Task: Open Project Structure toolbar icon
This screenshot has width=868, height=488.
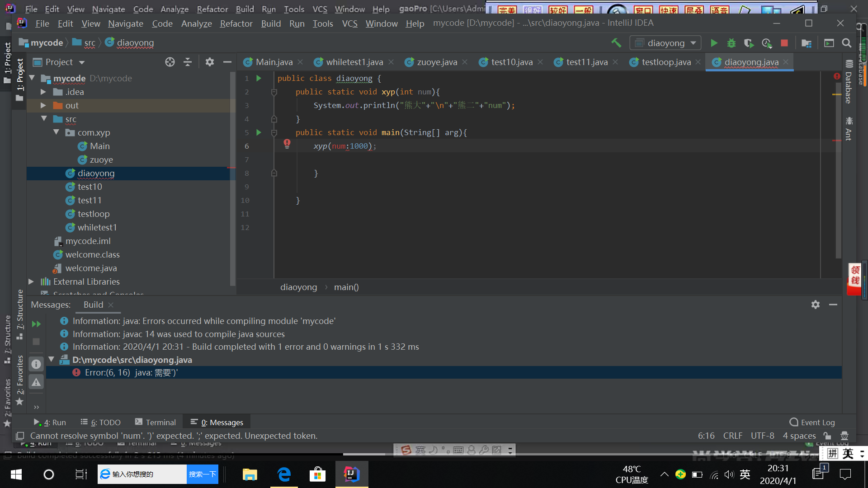Action: click(x=806, y=43)
